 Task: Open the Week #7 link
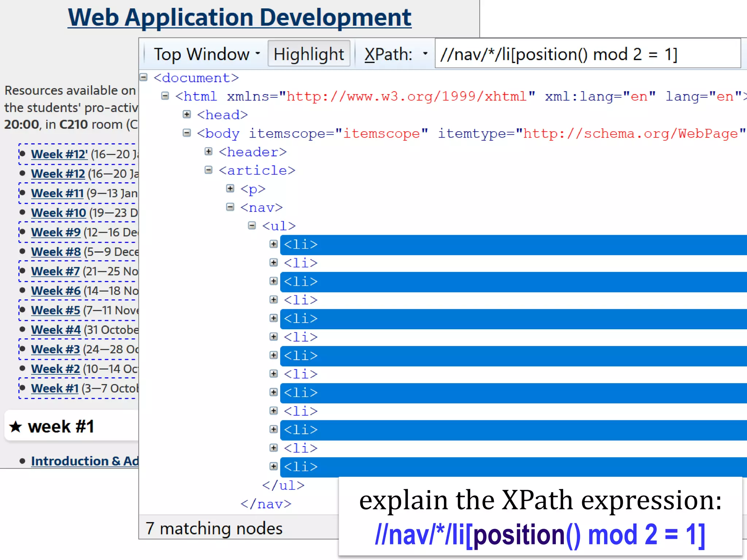point(55,272)
